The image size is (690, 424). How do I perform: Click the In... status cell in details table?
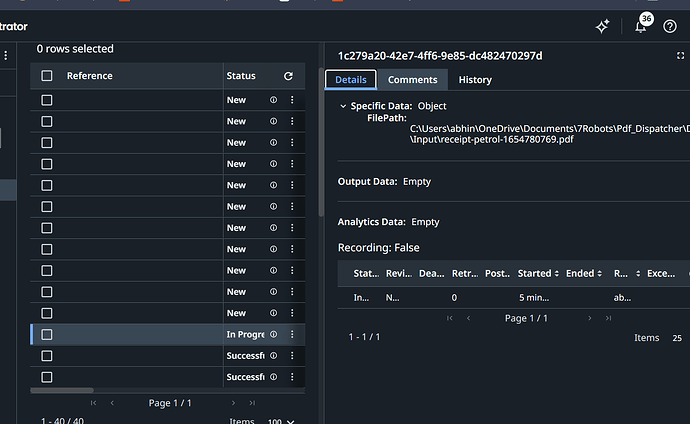click(361, 298)
